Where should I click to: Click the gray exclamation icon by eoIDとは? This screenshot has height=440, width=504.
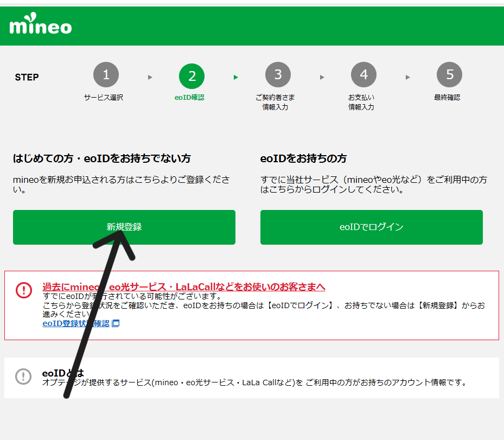pyautogui.click(x=23, y=377)
